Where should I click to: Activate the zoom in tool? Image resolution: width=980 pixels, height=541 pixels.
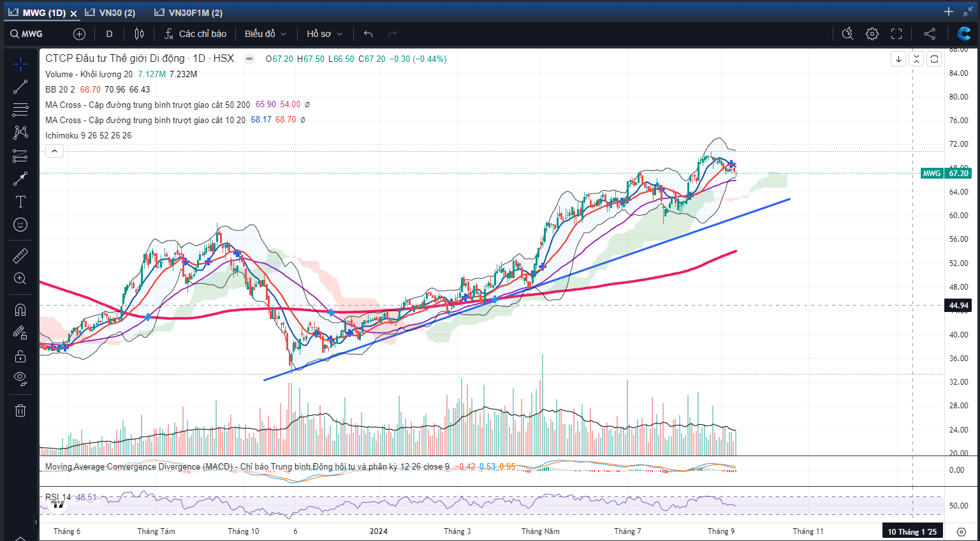pos(20,279)
